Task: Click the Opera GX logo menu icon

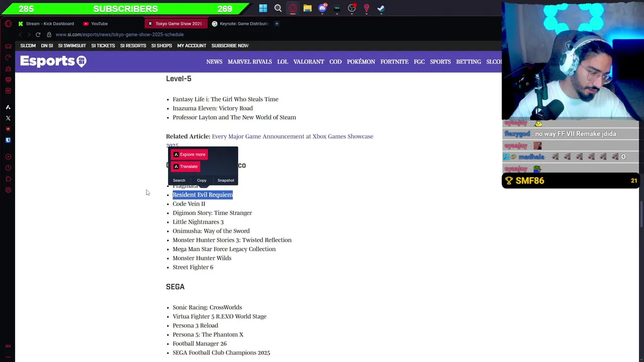Action: tap(8, 24)
